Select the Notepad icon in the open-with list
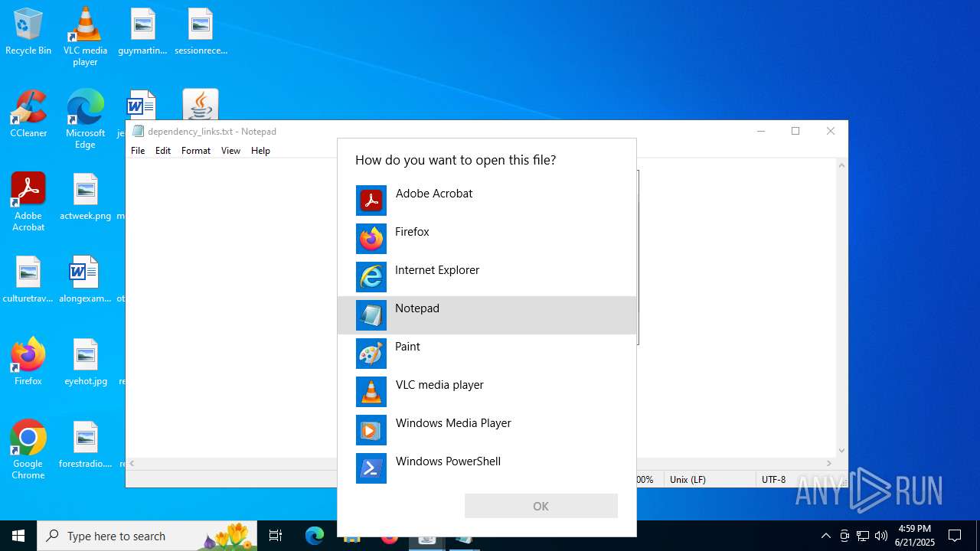The image size is (980, 551). coord(371,315)
